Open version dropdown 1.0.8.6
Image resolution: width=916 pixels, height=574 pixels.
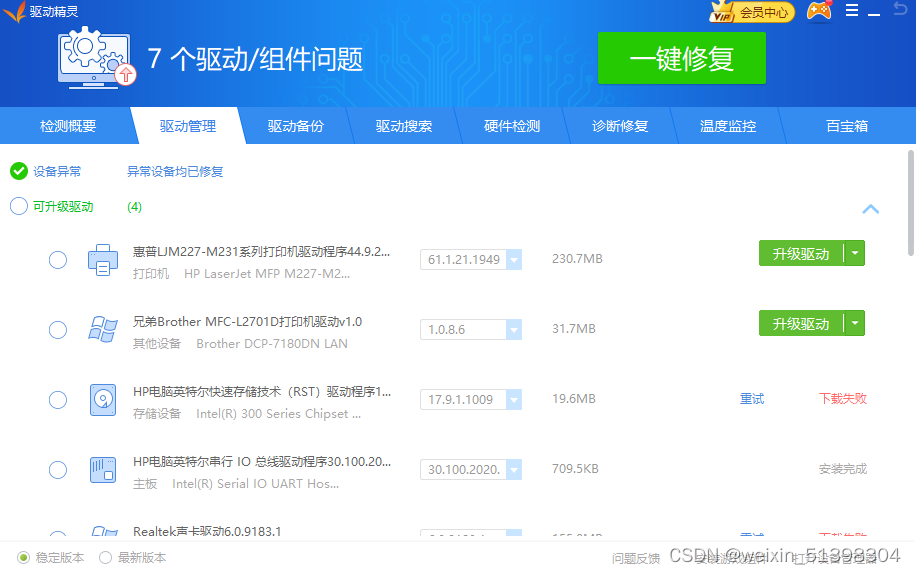(x=514, y=329)
